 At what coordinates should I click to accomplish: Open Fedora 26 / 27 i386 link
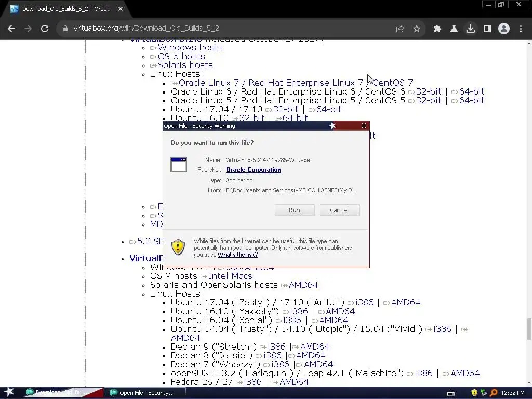253,382
